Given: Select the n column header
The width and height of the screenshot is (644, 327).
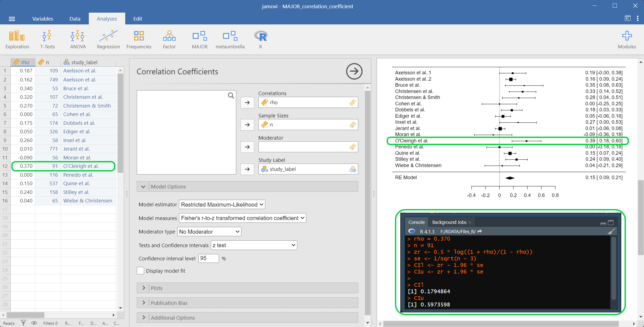Looking at the screenshot, I should 48,62.
